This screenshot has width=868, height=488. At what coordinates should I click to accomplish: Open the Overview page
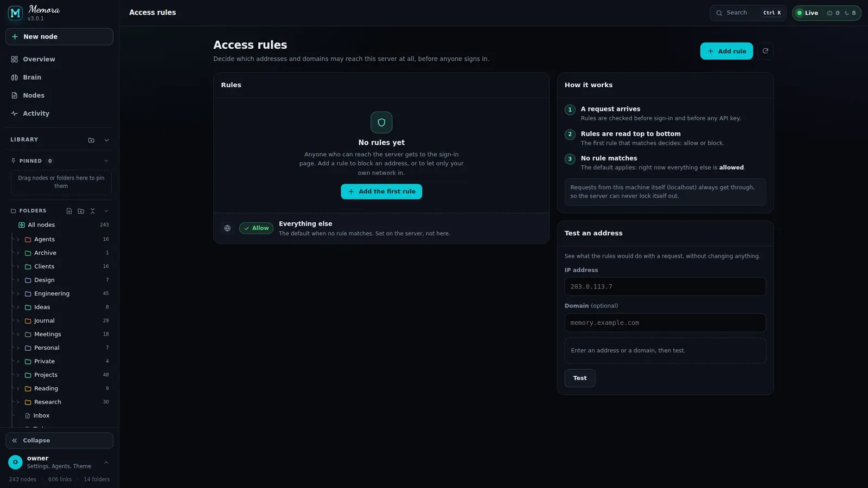59,59
